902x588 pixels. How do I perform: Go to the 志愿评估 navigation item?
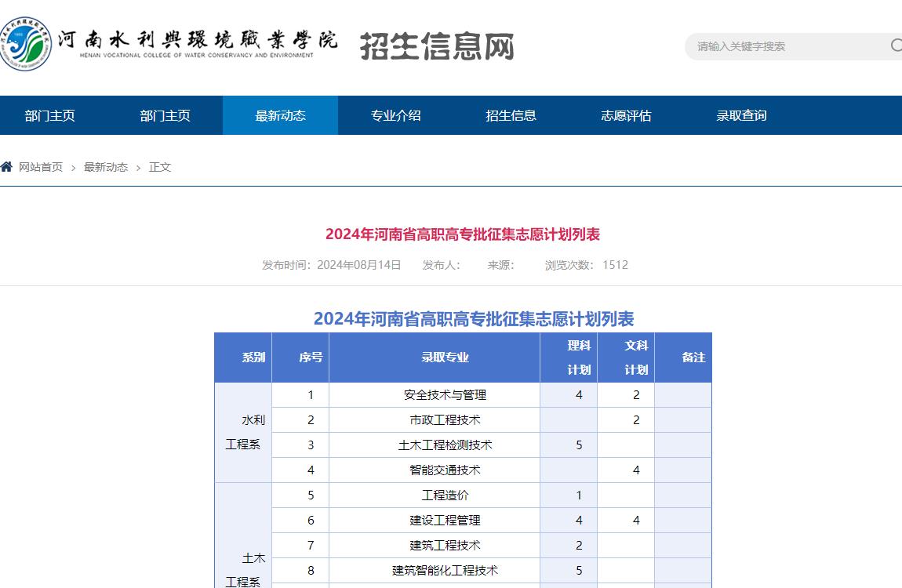(x=626, y=115)
